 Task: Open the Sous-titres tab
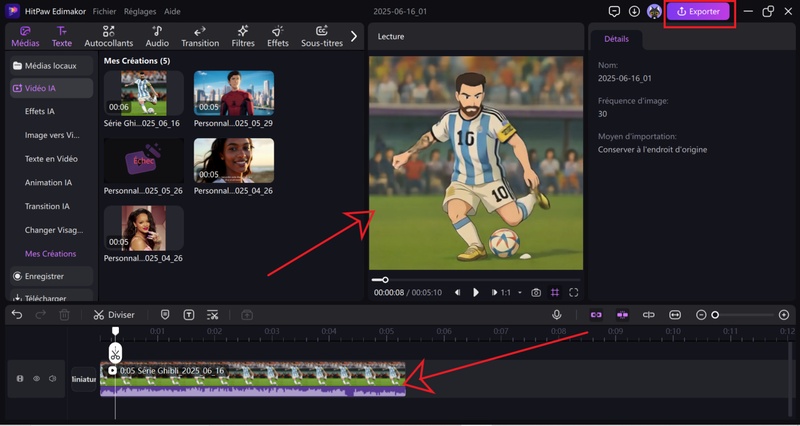coord(321,37)
